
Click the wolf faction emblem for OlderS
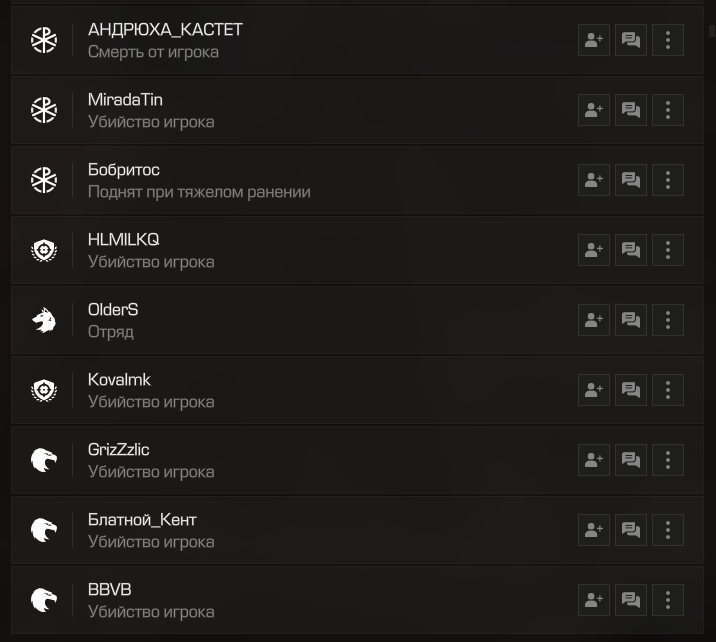(x=44, y=320)
